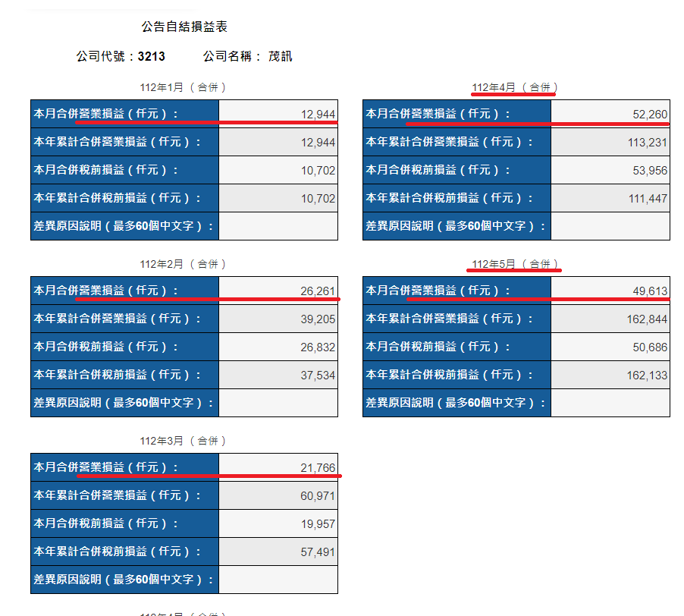Select April's cumulative pre-tax income value 111,447
The image size is (684, 616).
point(647,198)
